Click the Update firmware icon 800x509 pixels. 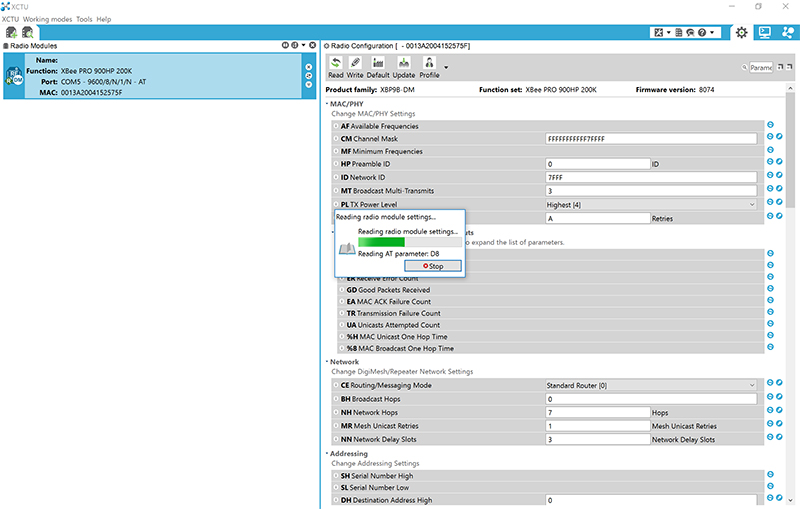click(x=404, y=63)
